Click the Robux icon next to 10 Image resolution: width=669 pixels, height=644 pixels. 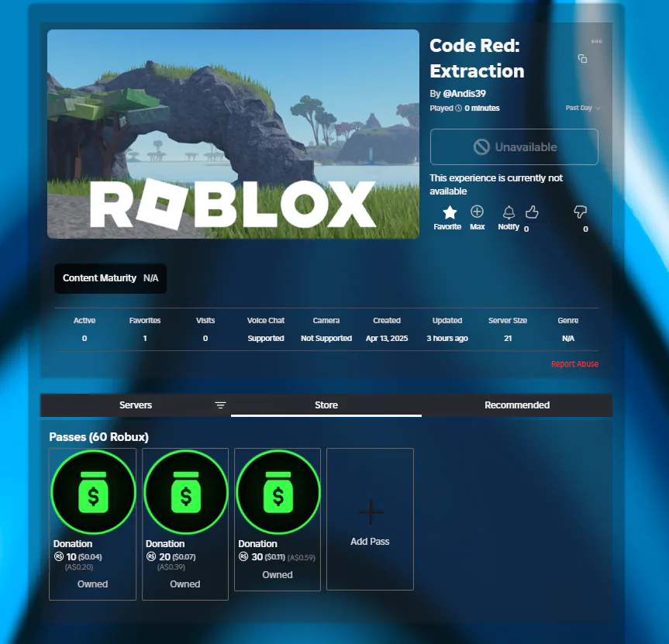pyautogui.click(x=59, y=556)
